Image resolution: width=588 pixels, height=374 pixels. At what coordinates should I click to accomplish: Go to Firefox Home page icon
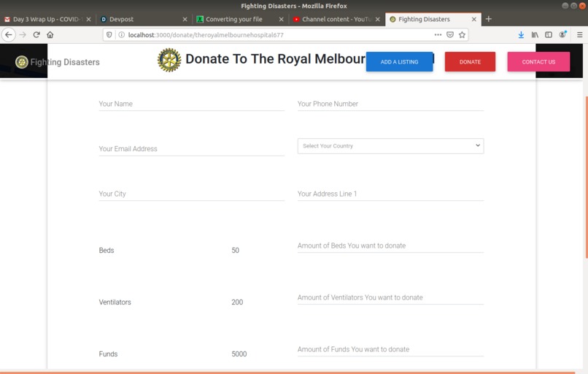(50, 34)
